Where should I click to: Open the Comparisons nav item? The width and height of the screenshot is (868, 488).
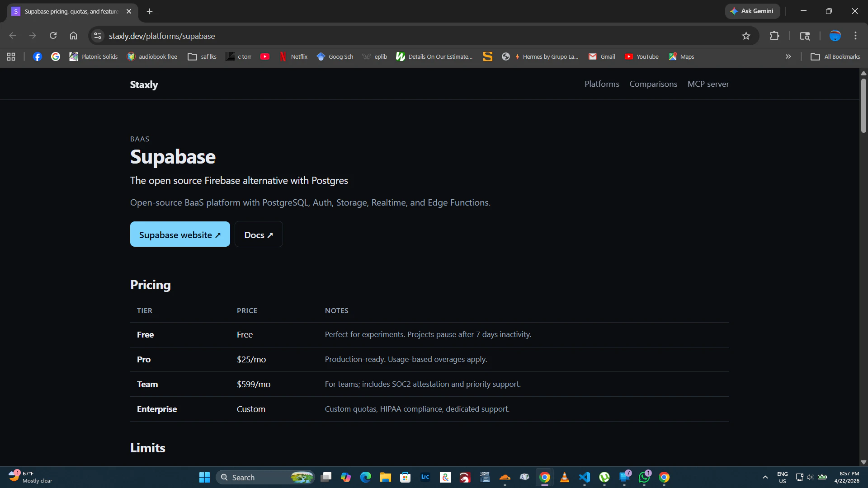point(653,84)
